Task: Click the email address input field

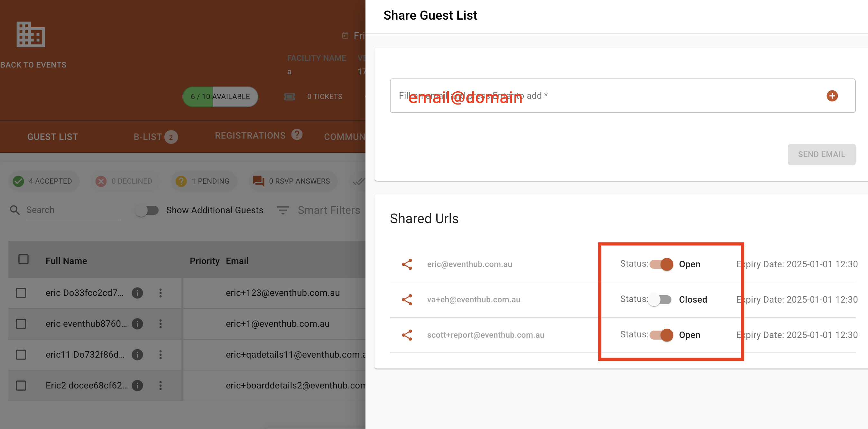Action: (606, 96)
